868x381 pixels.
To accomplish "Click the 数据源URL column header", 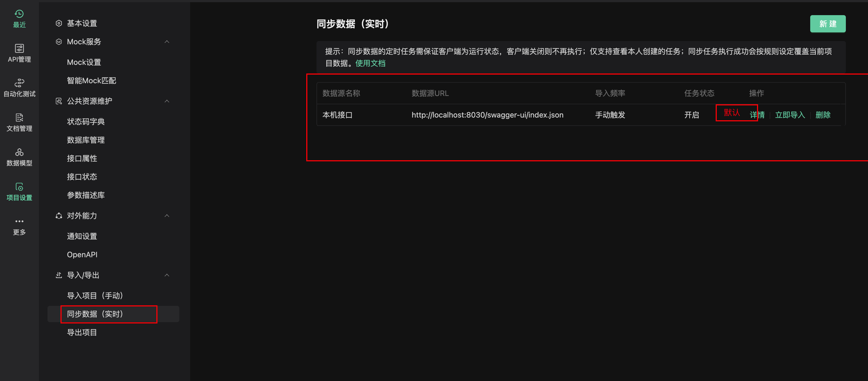I will pyautogui.click(x=430, y=93).
